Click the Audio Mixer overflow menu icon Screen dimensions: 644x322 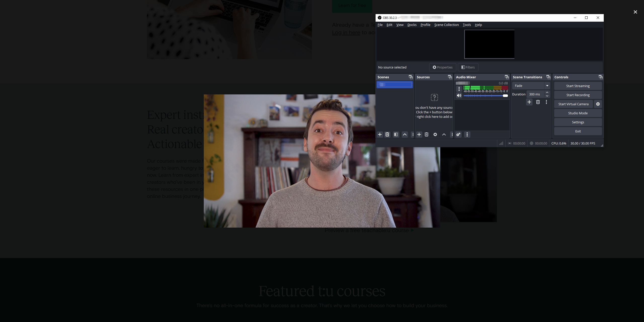pyautogui.click(x=467, y=134)
